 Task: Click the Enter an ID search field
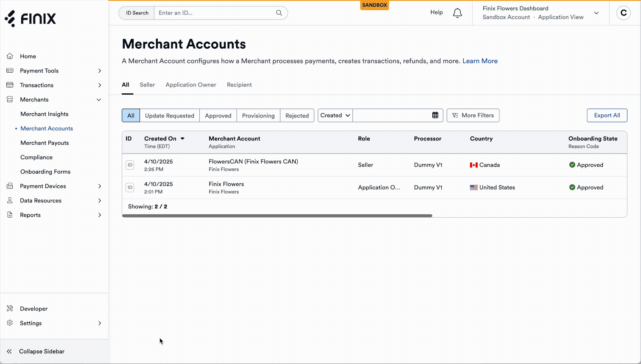pyautogui.click(x=215, y=13)
